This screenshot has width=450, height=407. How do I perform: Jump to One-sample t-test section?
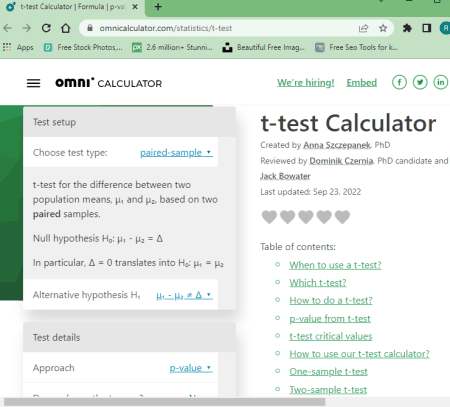click(328, 372)
